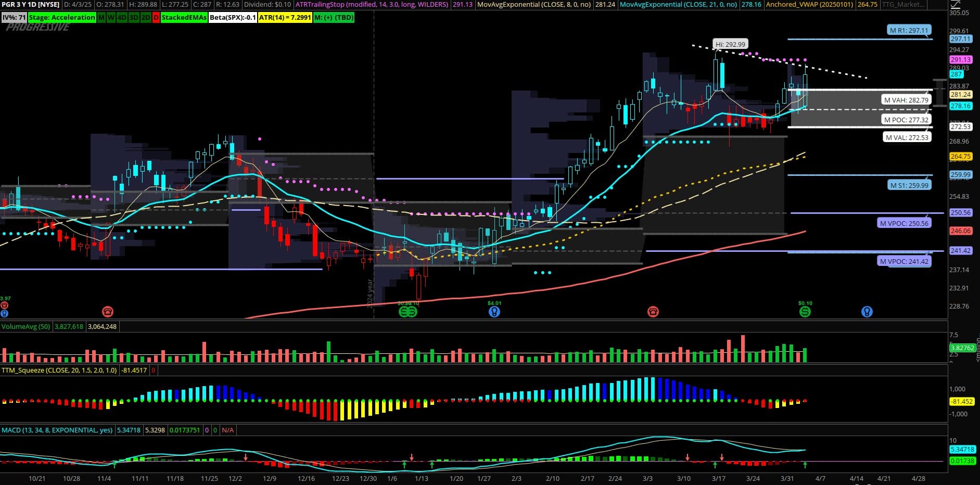Click the 3,827,618 volume average value
Screen dimensions: 980x485
pos(69,326)
